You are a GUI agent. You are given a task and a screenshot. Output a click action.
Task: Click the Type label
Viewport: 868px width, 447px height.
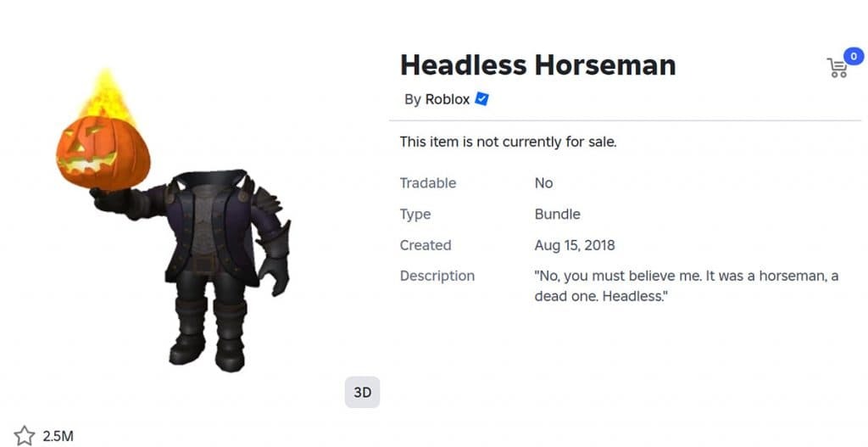(415, 215)
